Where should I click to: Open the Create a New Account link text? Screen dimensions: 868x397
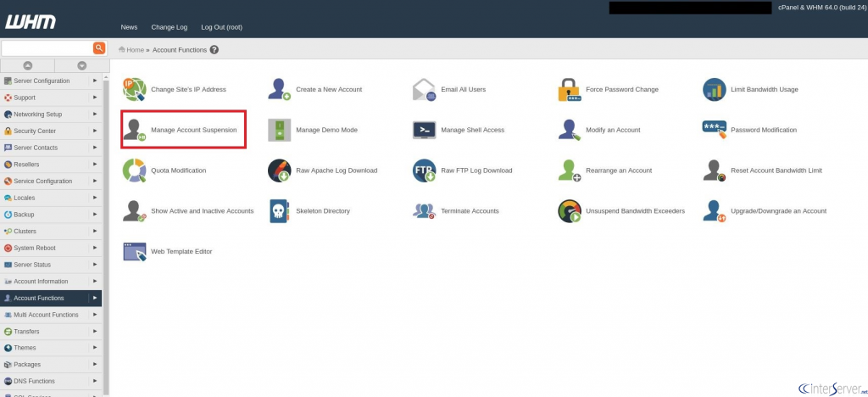coord(329,89)
